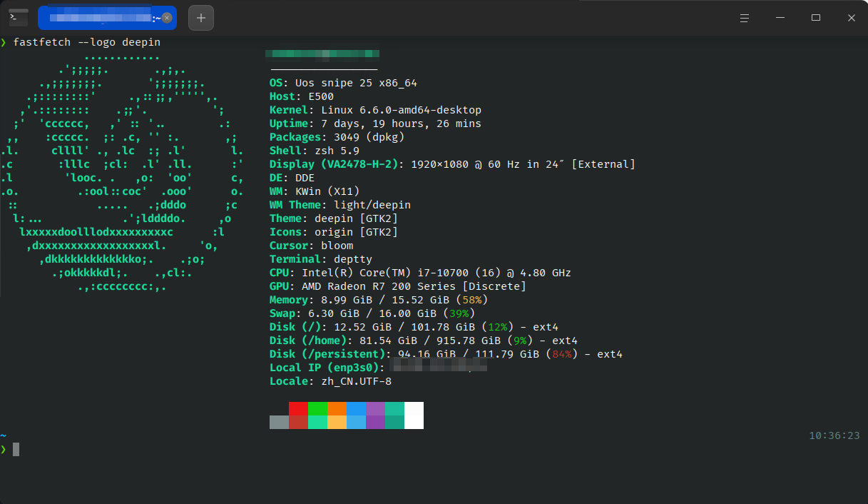Open a new terminal tab with the plus button
Screen dimensions: 868x504
click(x=201, y=18)
